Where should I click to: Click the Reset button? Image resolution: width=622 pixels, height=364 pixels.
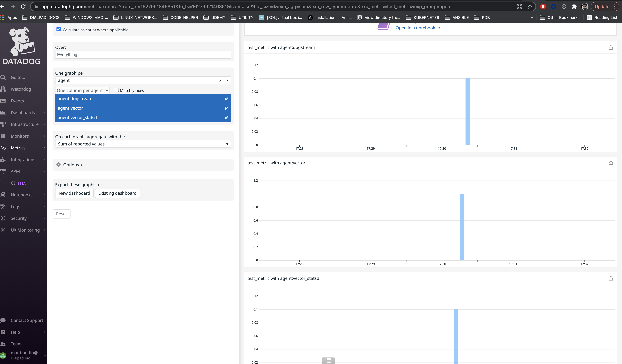tap(61, 214)
